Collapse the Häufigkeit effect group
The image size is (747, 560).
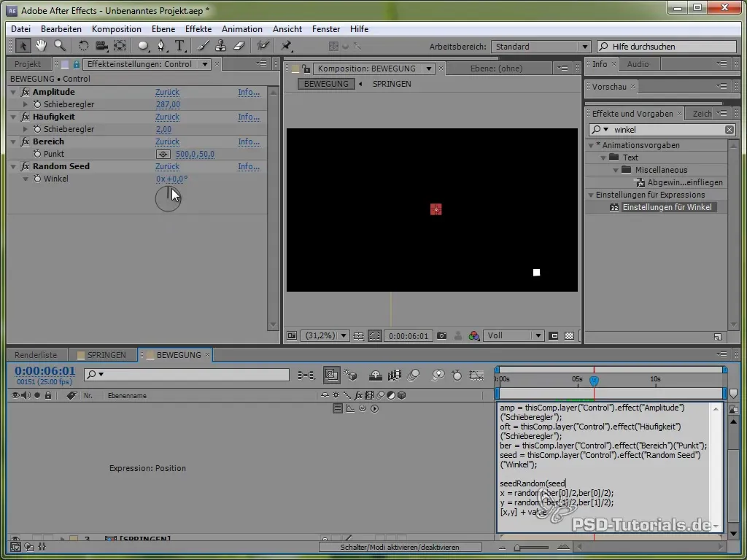[x=13, y=117]
